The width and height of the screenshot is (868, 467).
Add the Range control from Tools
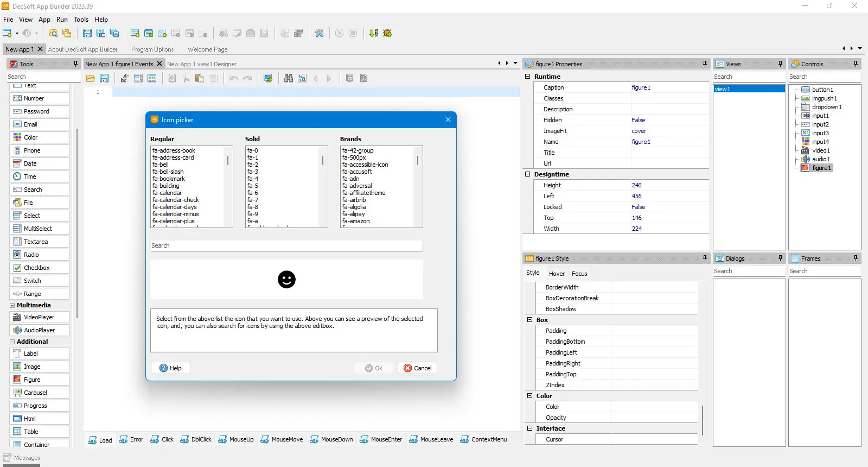(x=40, y=294)
